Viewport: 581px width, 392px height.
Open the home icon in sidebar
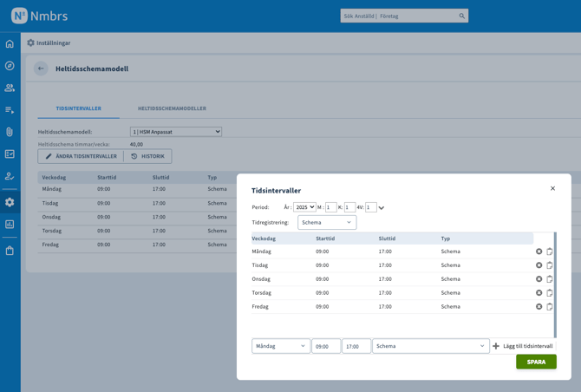tap(10, 43)
